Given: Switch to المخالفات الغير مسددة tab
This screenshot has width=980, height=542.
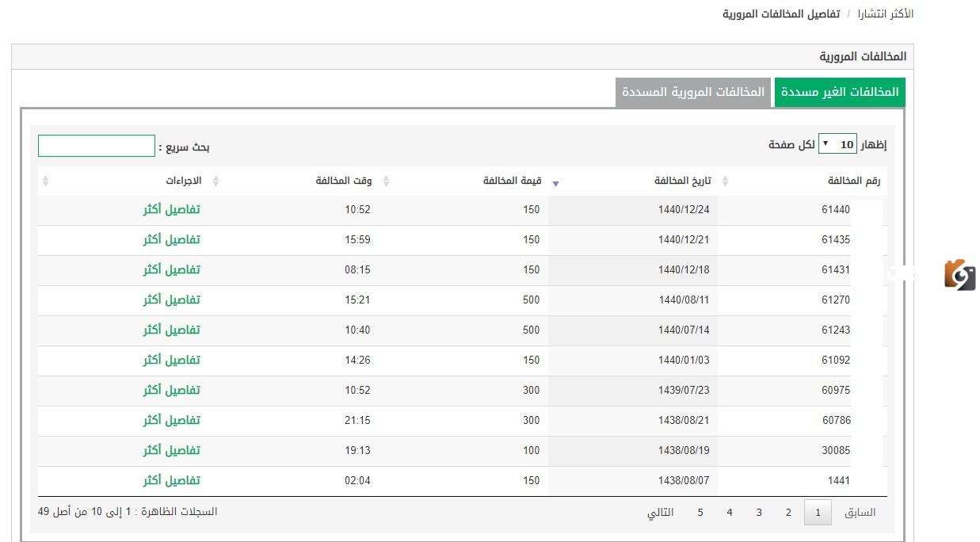Looking at the screenshot, I should click(x=840, y=92).
